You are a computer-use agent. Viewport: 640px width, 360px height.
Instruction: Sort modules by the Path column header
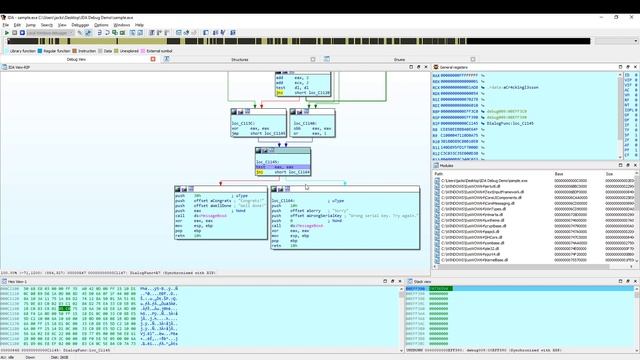click(x=439, y=174)
